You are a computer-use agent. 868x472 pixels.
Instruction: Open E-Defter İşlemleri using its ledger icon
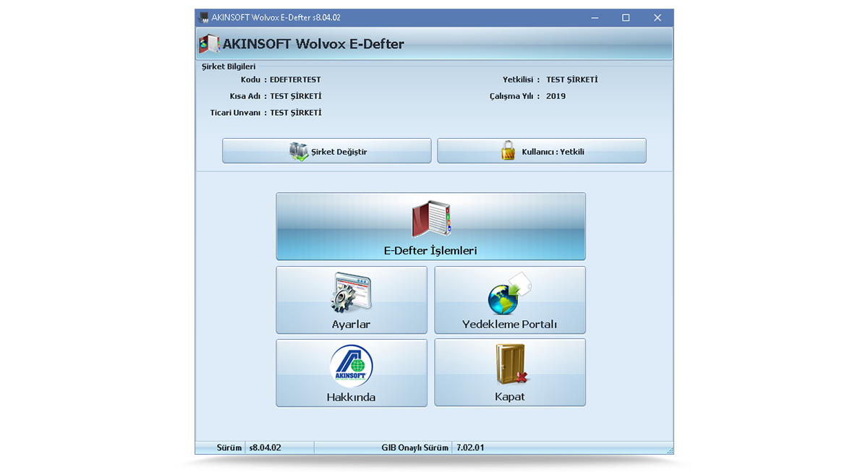pos(431,217)
